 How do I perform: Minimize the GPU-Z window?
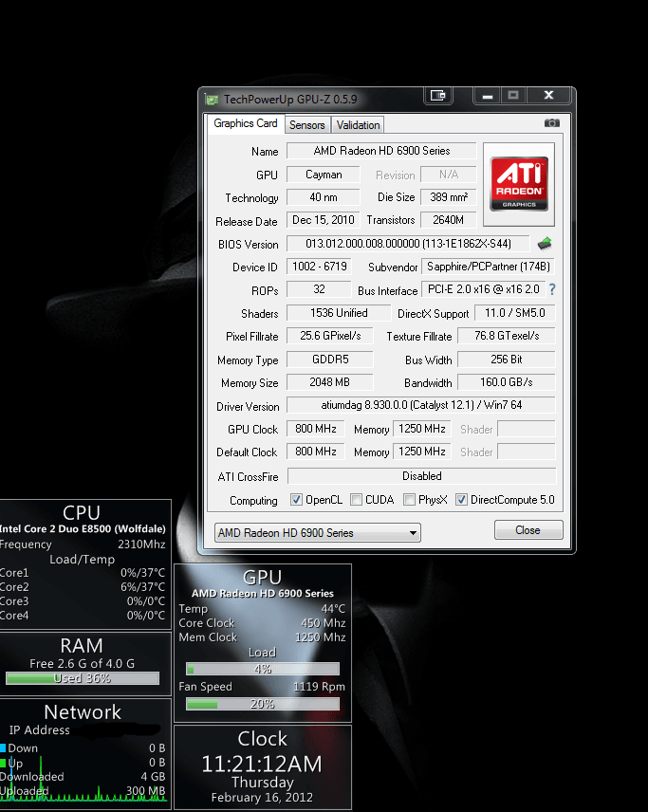488,96
